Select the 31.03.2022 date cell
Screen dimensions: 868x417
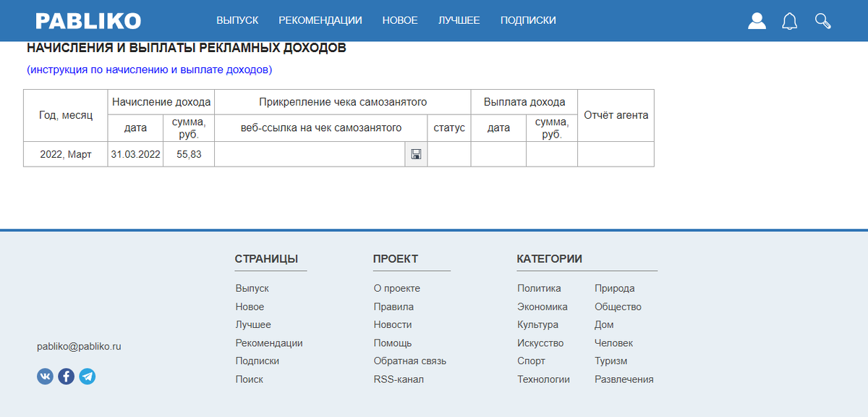click(135, 154)
